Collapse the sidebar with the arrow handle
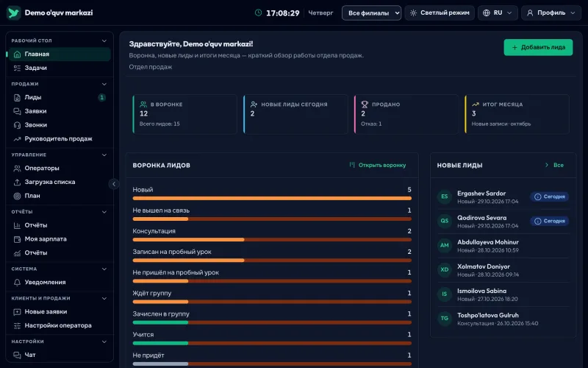Image resolution: width=588 pixels, height=368 pixels. pos(114,184)
